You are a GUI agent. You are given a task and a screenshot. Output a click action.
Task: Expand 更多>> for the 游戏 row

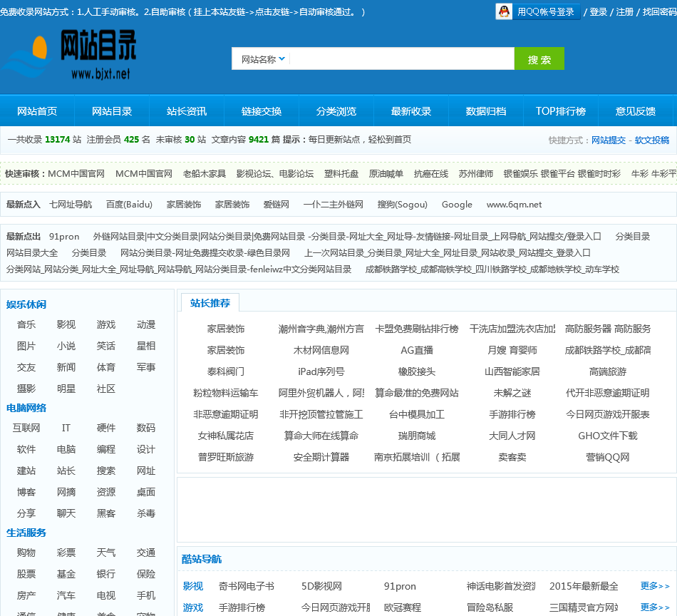click(x=655, y=607)
